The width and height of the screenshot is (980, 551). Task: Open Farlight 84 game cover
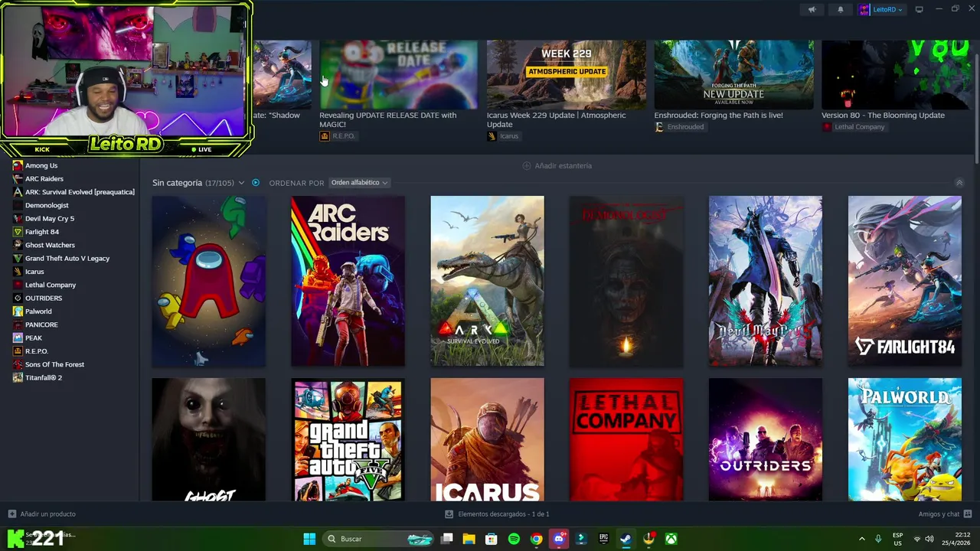pos(905,281)
